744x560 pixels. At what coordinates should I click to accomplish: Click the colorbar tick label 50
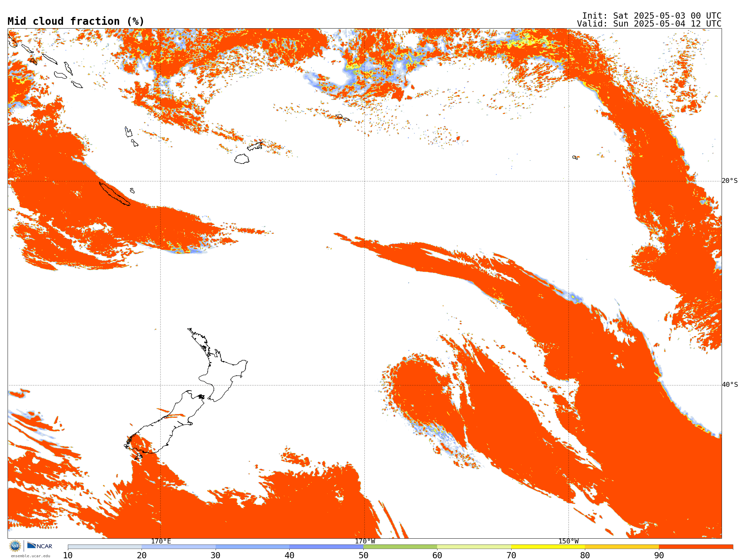click(363, 555)
